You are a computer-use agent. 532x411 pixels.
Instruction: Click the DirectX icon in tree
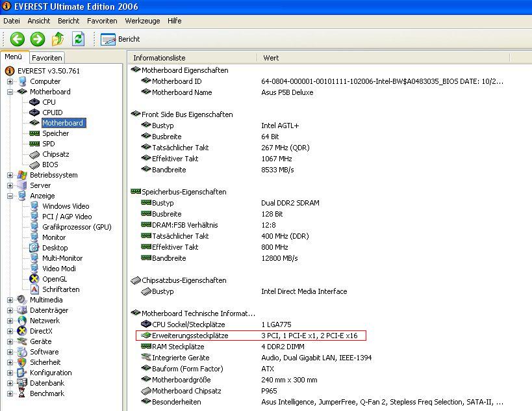tap(22, 331)
